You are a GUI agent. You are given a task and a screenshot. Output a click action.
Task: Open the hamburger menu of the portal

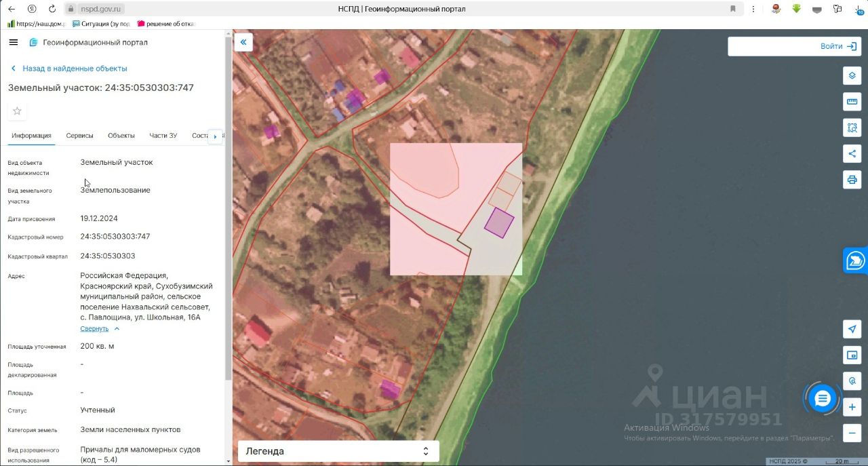[x=14, y=42]
